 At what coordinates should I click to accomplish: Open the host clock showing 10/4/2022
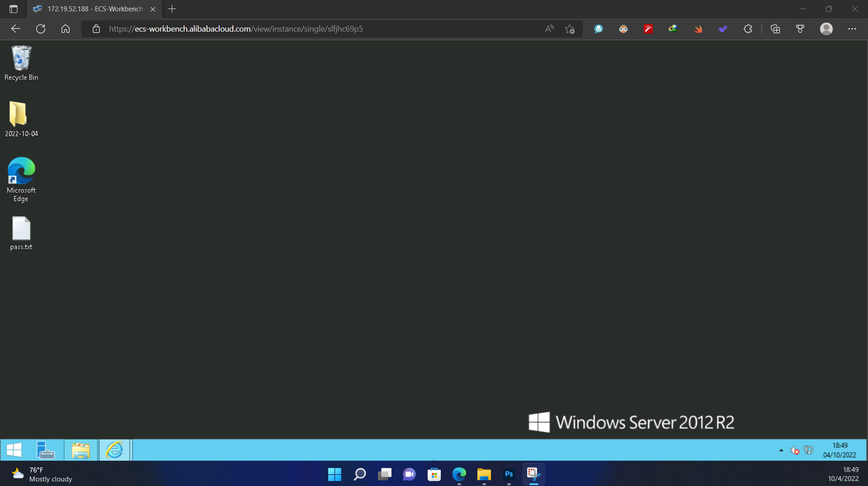[x=843, y=474]
